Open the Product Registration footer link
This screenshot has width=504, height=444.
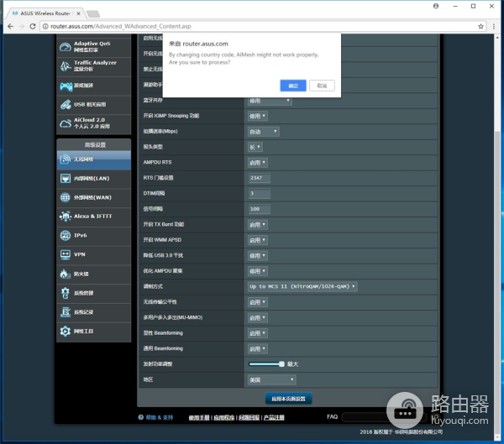coord(274,417)
